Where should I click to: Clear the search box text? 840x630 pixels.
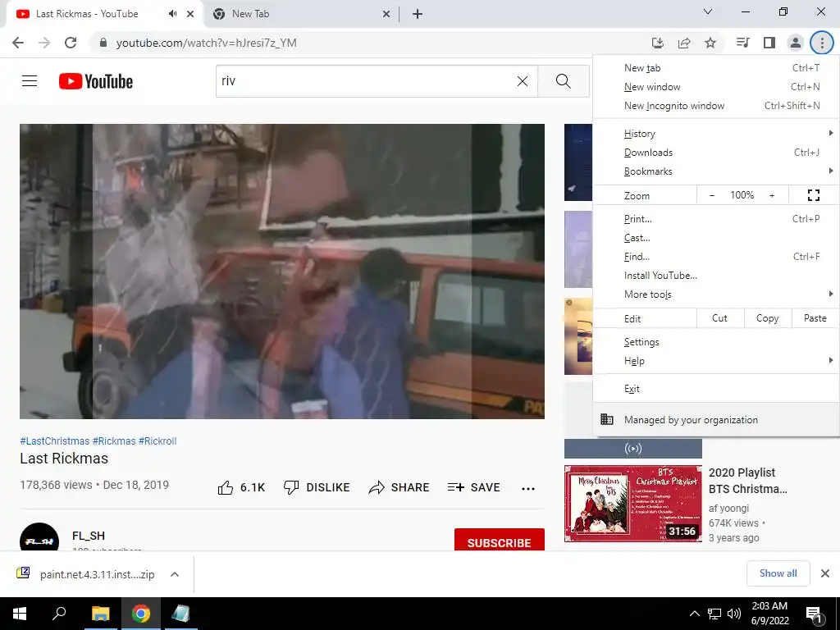pos(523,81)
